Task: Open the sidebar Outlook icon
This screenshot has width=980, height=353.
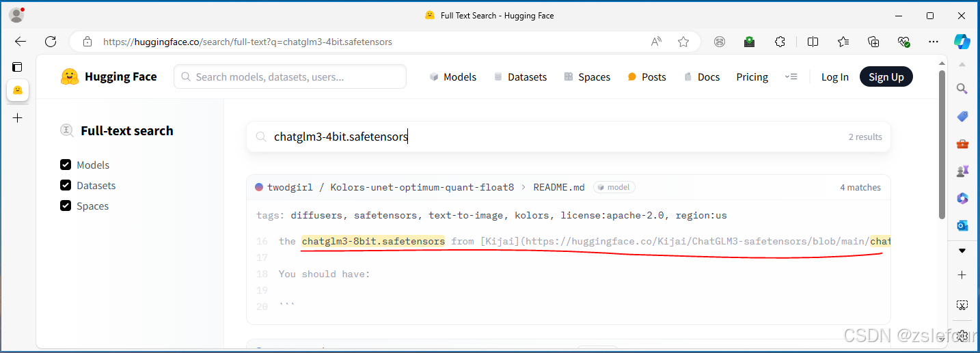Action: click(962, 225)
